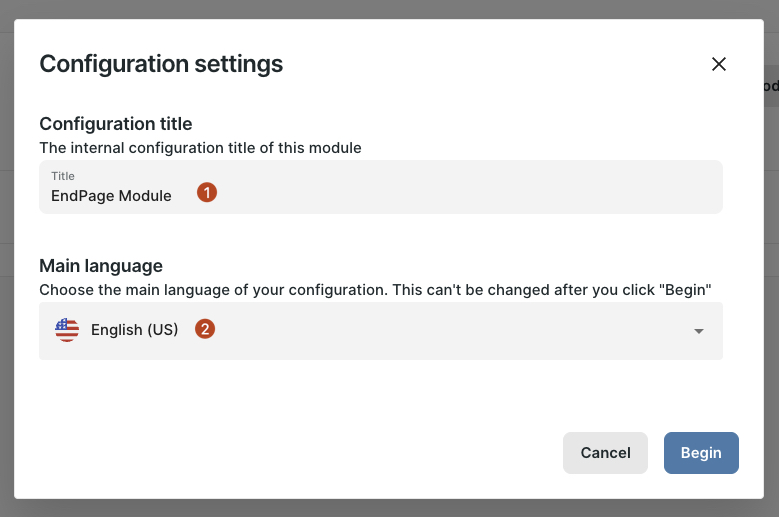Click the main language description text
Image resolution: width=779 pixels, height=517 pixels.
[x=375, y=290]
